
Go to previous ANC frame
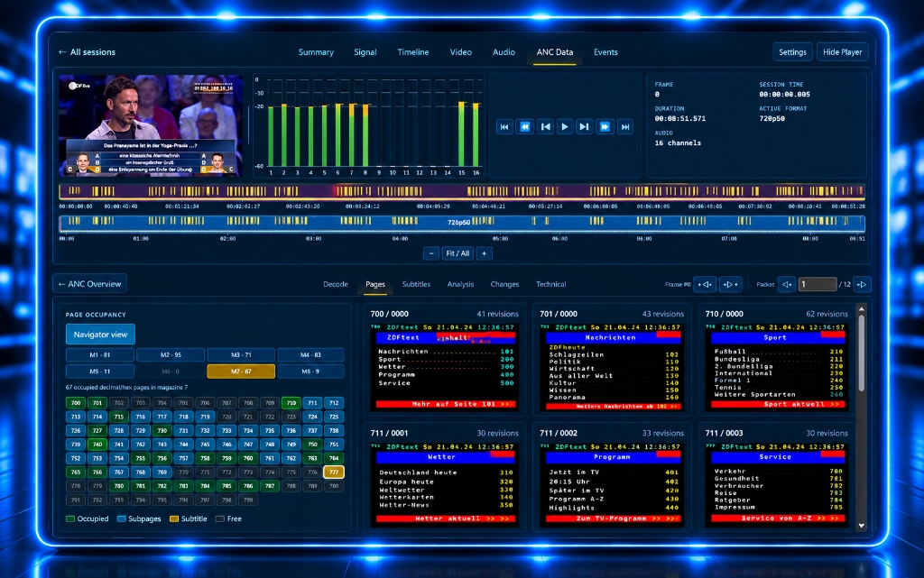705,284
